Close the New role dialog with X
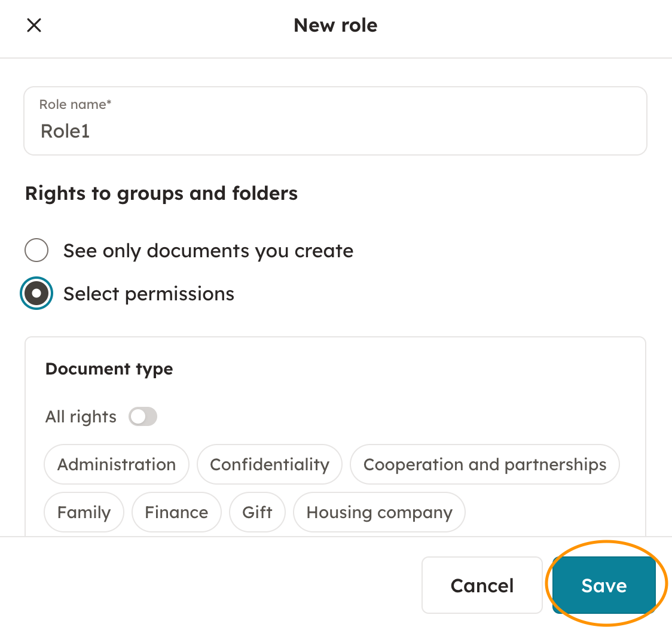 pos(34,25)
